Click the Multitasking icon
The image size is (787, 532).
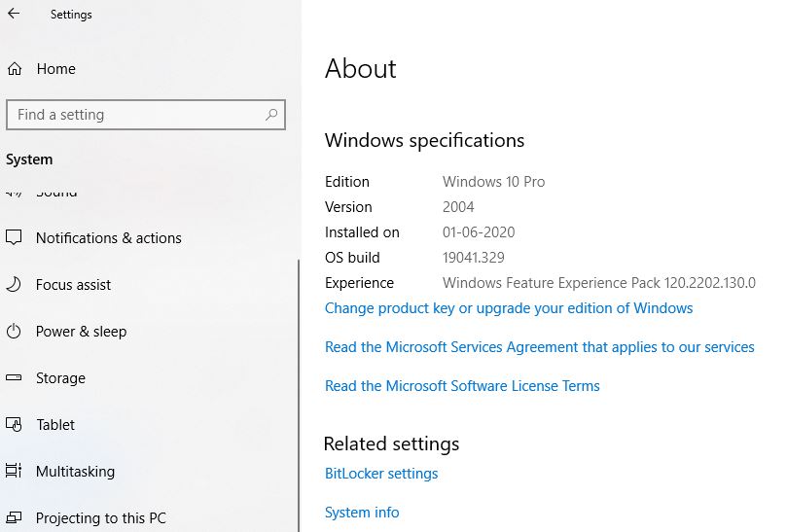click(14, 471)
